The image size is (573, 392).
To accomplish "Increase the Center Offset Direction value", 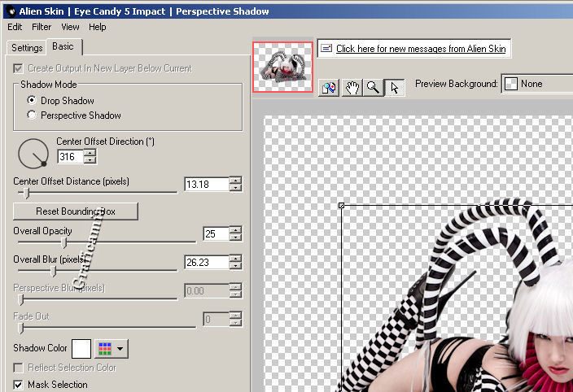I will coord(90,153).
